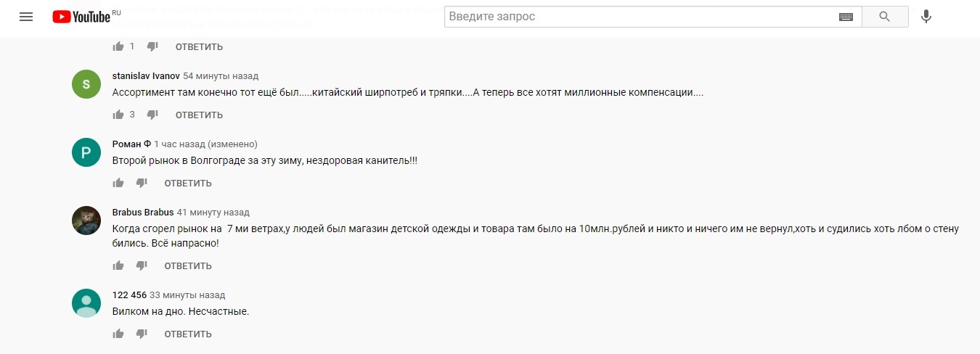The height and width of the screenshot is (354, 980).
Task: Reply to stanislav Ivanov's comment
Action: coord(199,115)
